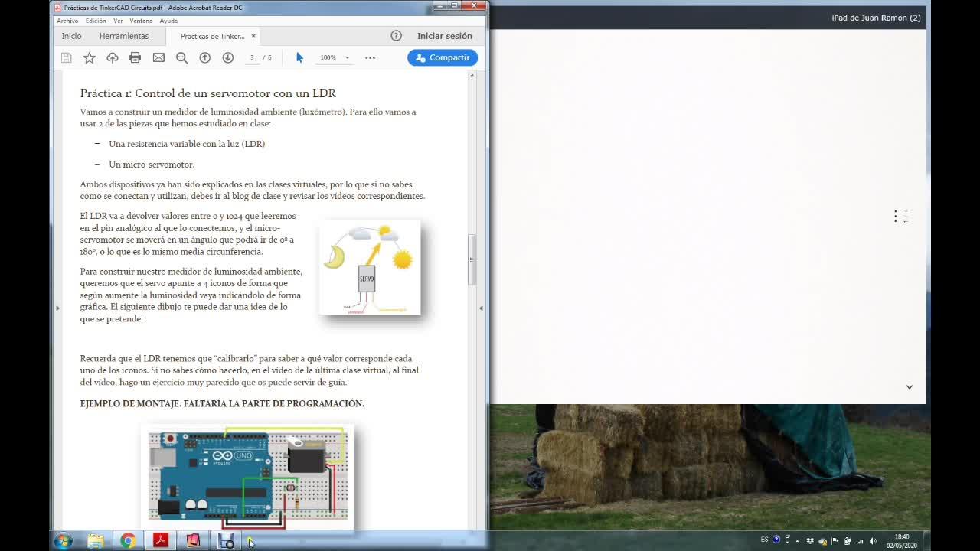Go to previous page arrow icon

[205, 57]
